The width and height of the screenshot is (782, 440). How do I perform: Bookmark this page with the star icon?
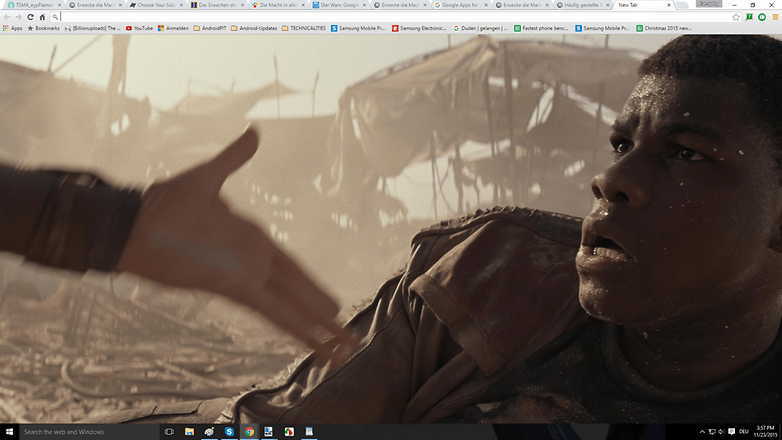tap(736, 17)
